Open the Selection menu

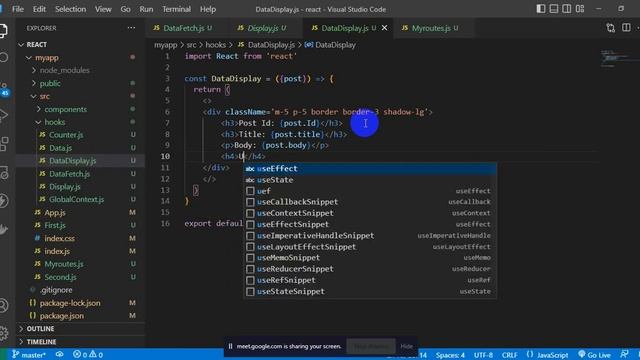coord(70,9)
